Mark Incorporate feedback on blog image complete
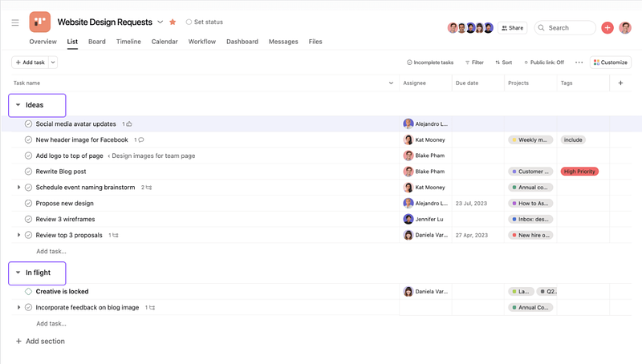Screen dimensions: 642x364 (28, 308)
